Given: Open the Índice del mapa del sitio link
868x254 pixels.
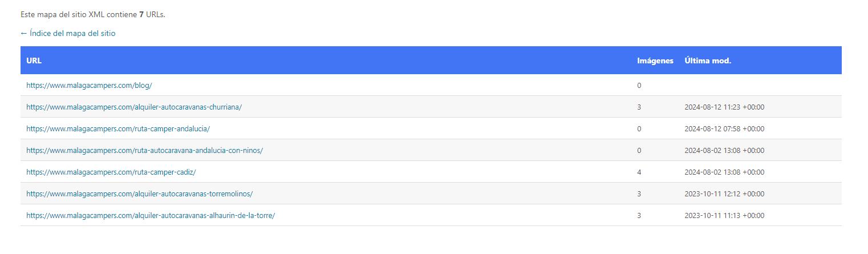Looking at the screenshot, I should point(68,34).
